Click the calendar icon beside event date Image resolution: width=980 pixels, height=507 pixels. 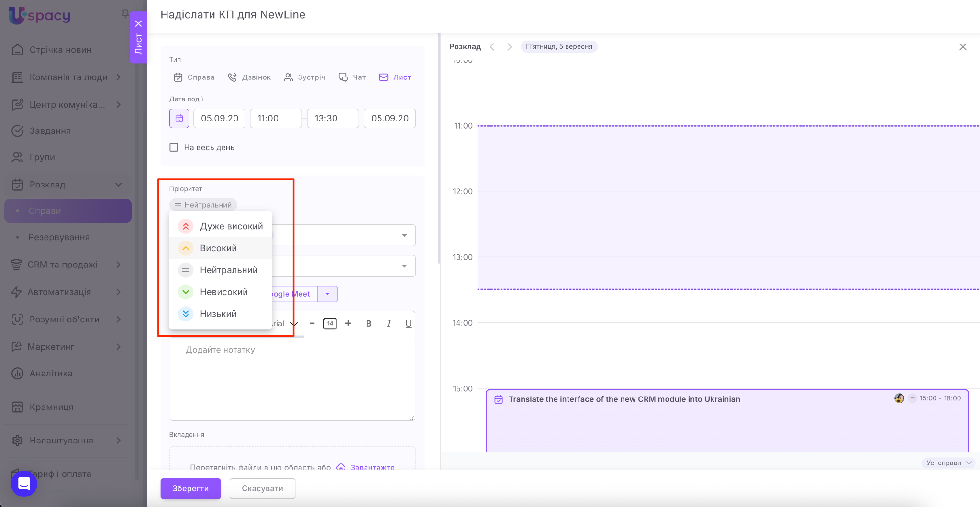tap(179, 119)
